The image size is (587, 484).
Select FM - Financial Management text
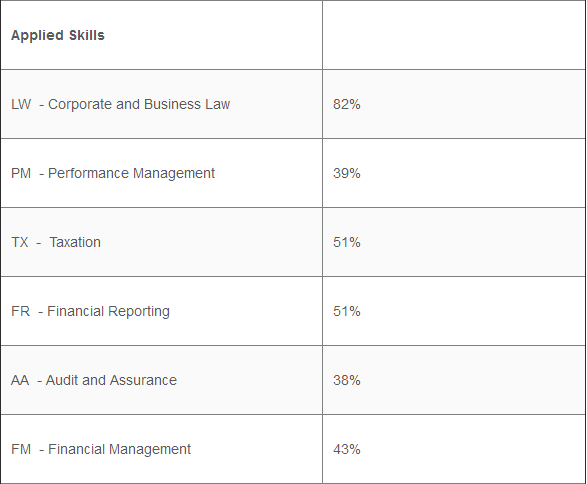(101, 450)
